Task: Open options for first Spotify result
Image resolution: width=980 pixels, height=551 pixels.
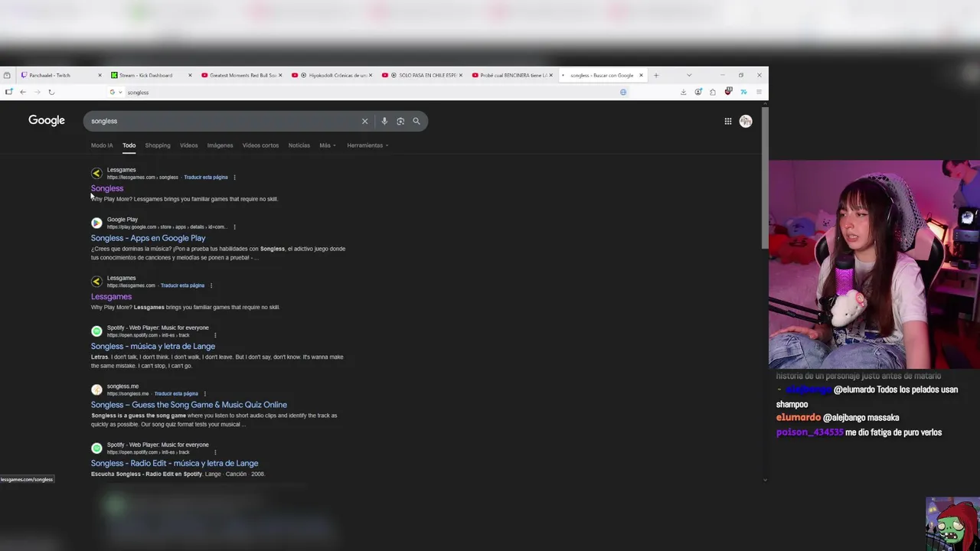Action: [x=215, y=335]
